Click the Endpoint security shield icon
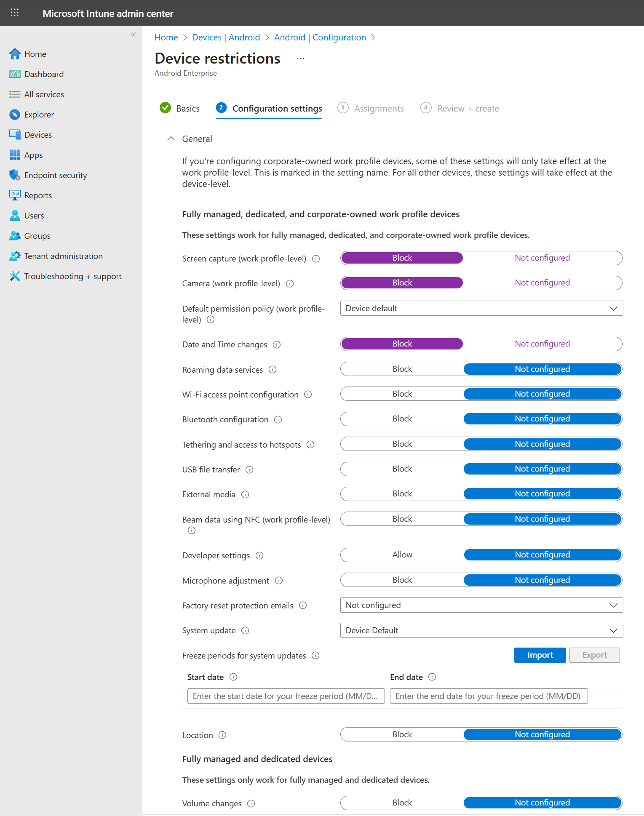 tap(15, 175)
